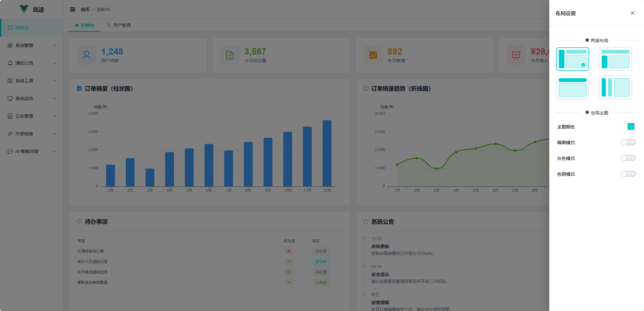Close the 布局设置 drawer panel
Image resolution: width=644 pixels, height=311 pixels.
pyautogui.click(x=632, y=13)
